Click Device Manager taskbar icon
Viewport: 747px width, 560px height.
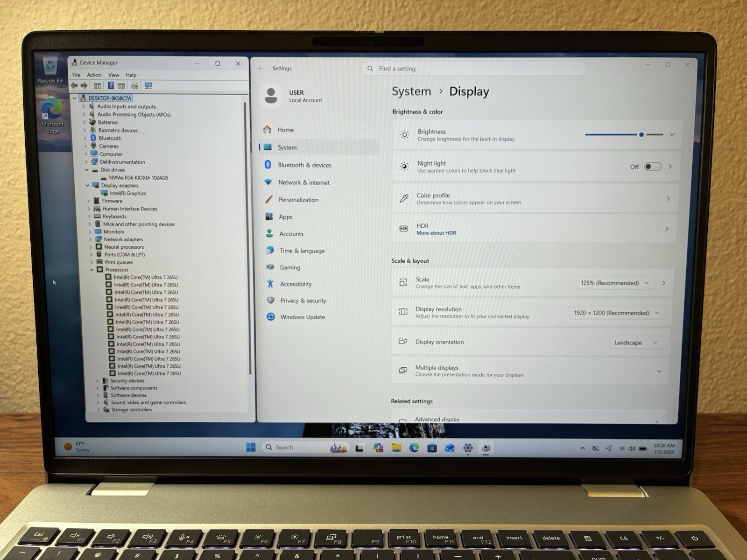pos(486,448)
